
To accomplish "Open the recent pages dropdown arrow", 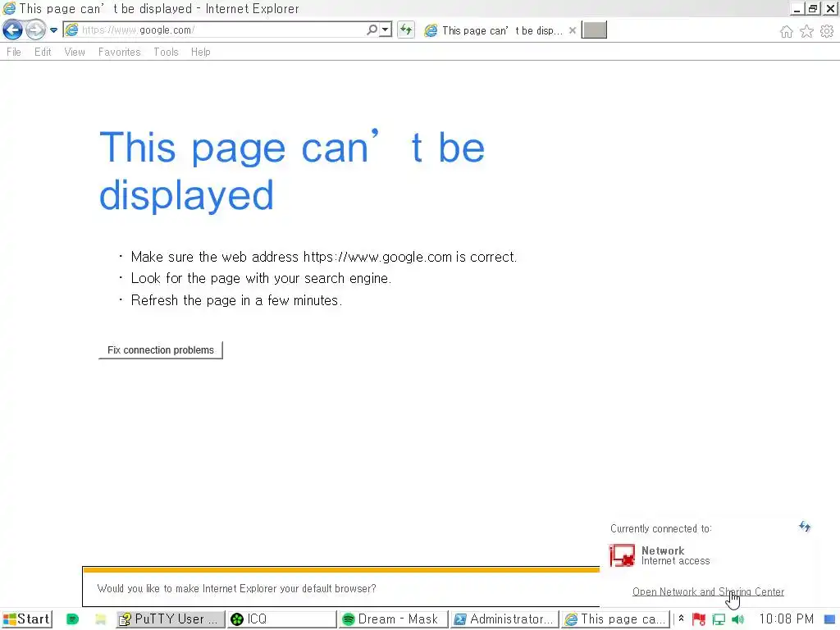I will coord(53,30).
